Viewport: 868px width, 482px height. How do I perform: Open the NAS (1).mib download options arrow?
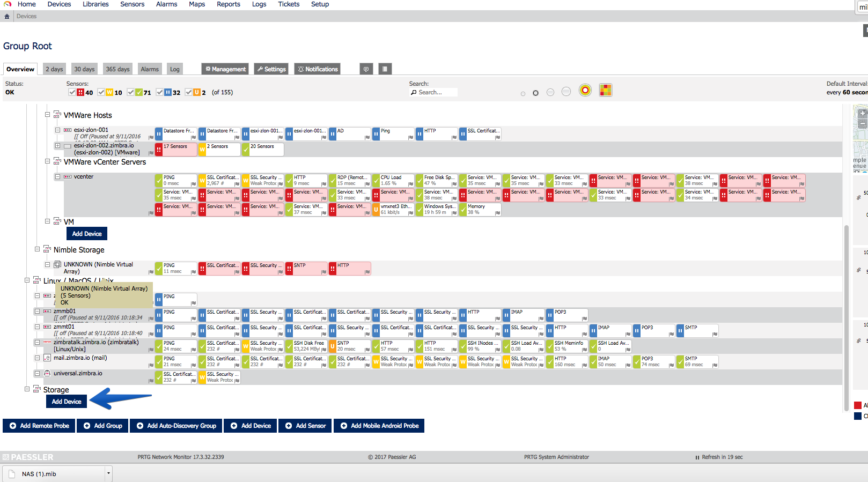click(x=108, y=473)
